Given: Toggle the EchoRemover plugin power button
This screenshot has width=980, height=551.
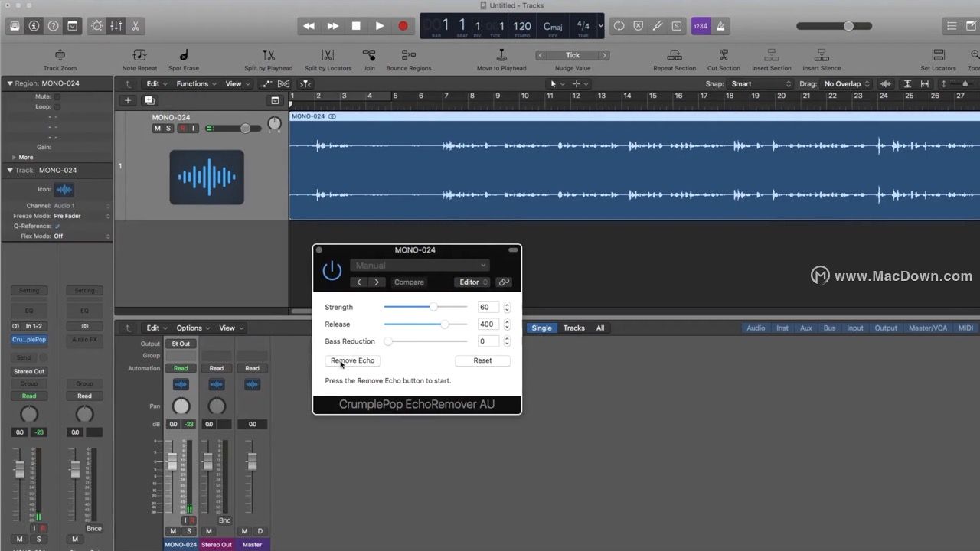Looking at the screenshot, I should [332, 270].
